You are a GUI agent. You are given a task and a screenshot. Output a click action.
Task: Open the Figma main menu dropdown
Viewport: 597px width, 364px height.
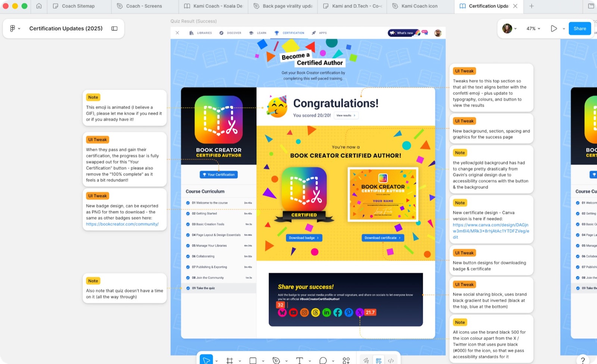click(x=15, y=28)
